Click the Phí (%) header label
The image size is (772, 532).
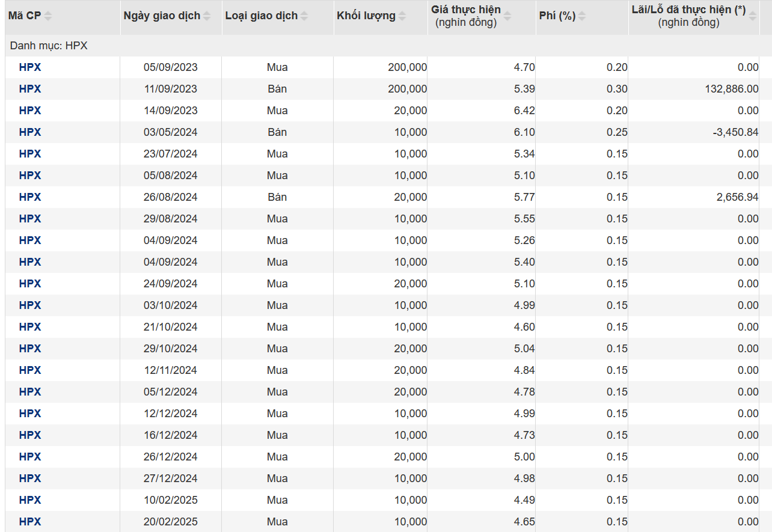tap(557, 16)
